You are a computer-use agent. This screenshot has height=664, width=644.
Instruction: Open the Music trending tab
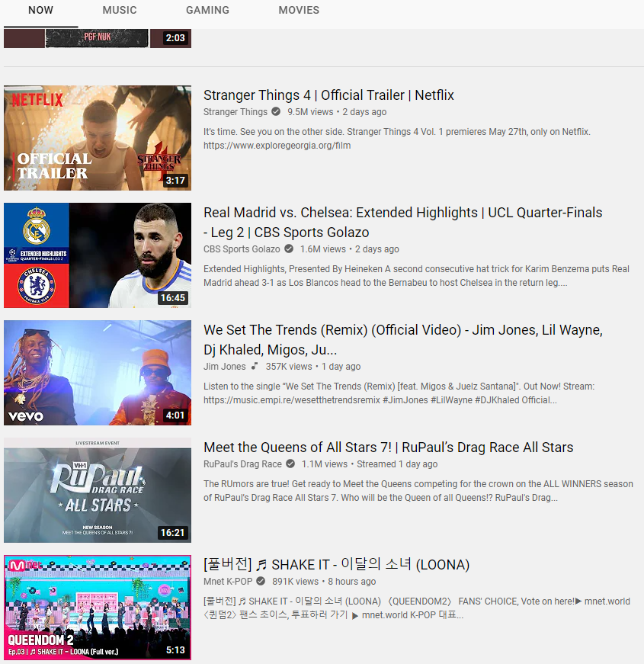pos(120,10)
